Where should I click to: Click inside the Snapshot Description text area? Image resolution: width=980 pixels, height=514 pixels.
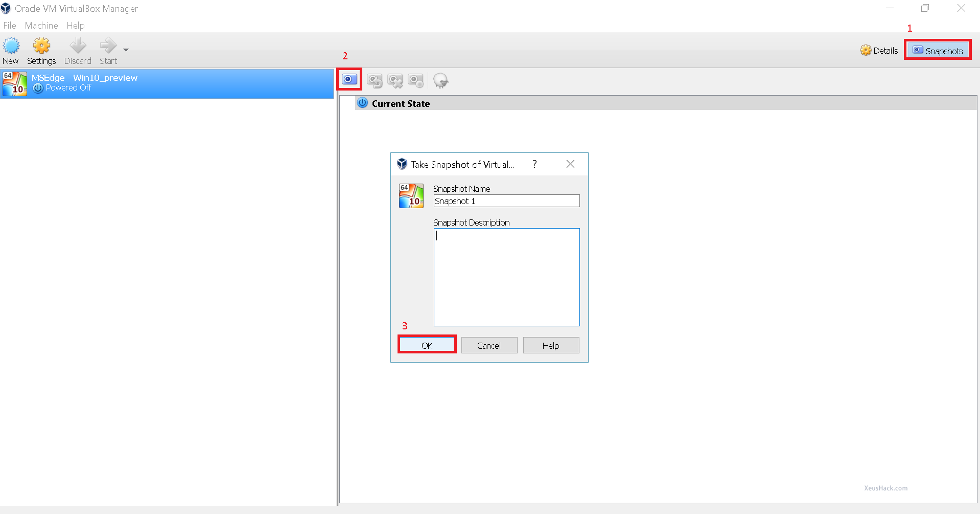[506, 277]
